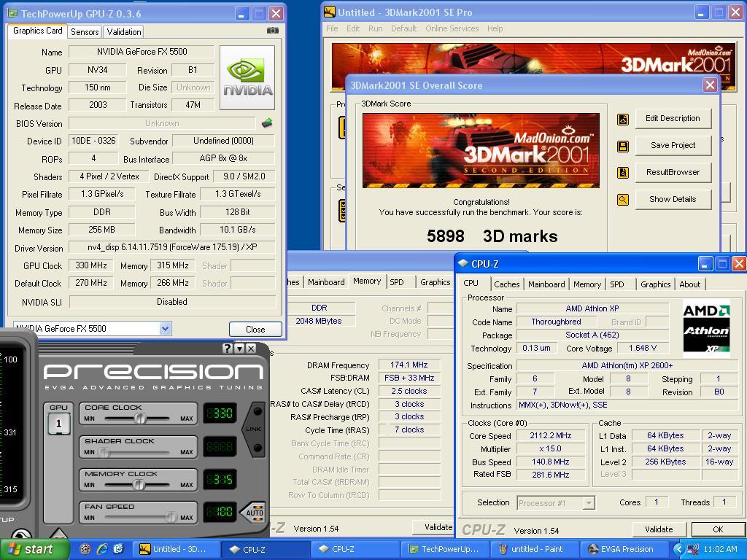Image resolution: width=747 pixels, height=560 pixels.
Task: Click the Driver Version field in GPU-Z
Action: coord(172,247)
